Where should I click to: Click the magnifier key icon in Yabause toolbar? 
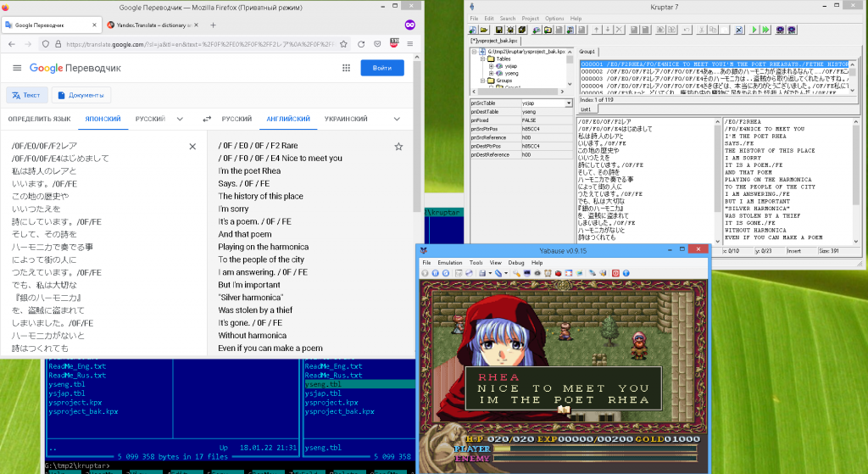(x=516, y=273)
